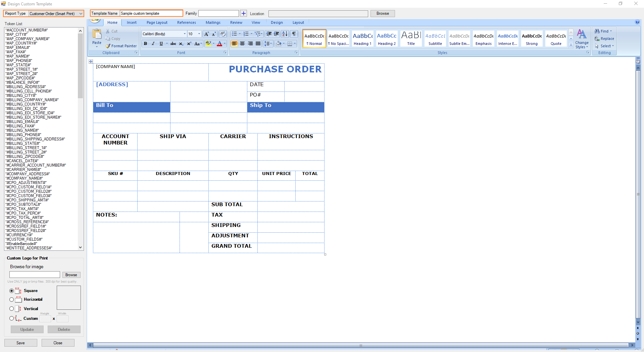Center align the paragraph text
This screenshot has height=352, width=644.
[x=242, y=44]
